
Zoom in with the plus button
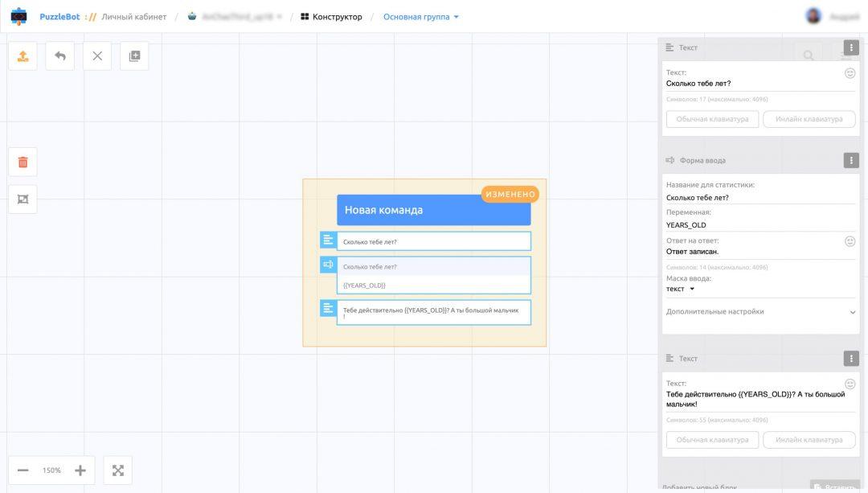(80, 470)
